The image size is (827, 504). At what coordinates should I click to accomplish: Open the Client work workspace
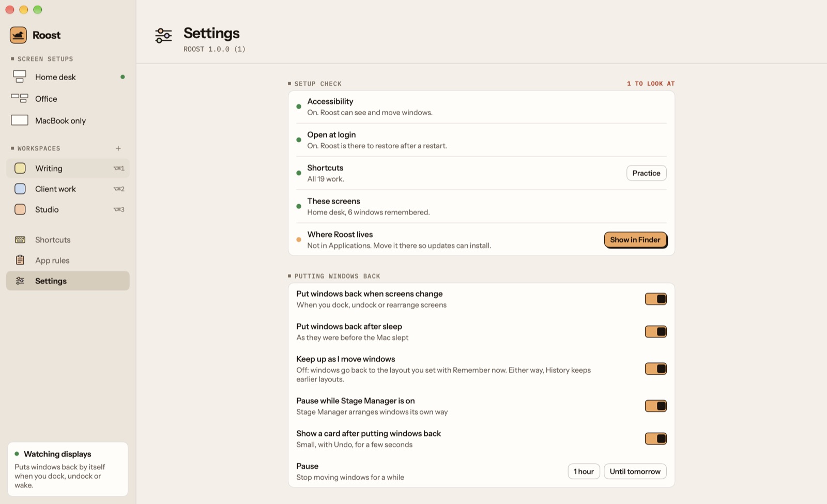point(68,189)
